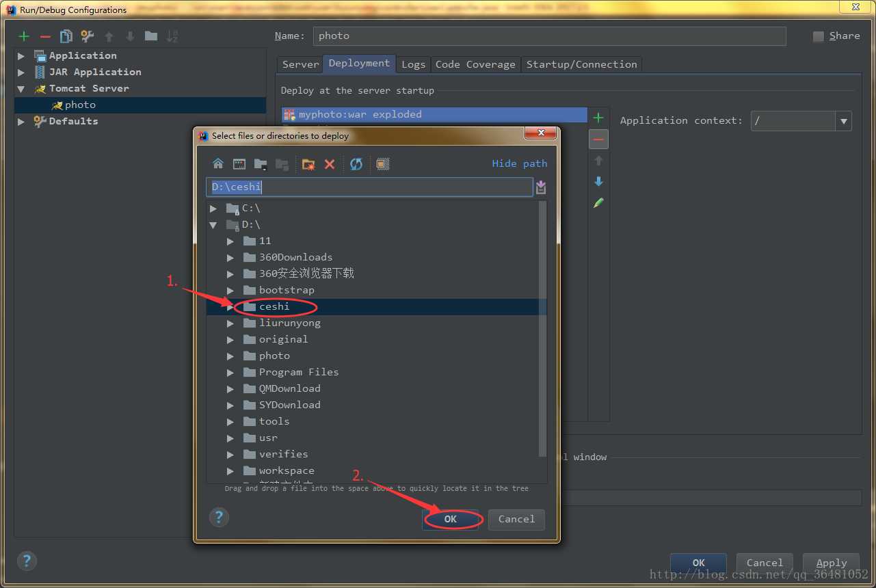
Task: Click the sort configurations alphabetically icon
Action: point(172,36)
